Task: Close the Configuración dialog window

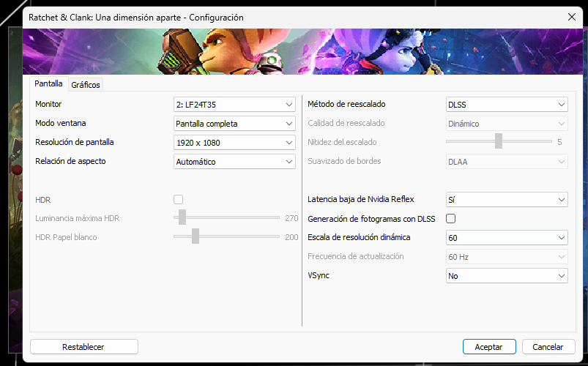Action: tap(571, 17)
